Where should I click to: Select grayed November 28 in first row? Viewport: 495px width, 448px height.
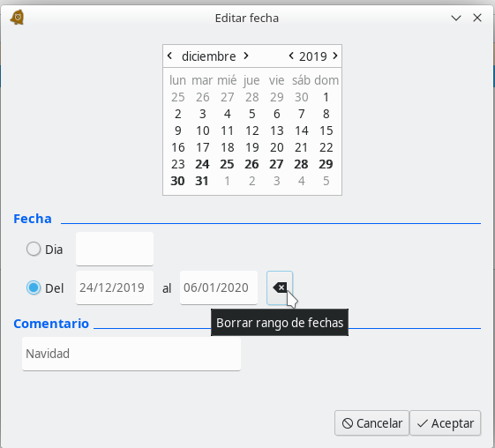click(252, 97)
